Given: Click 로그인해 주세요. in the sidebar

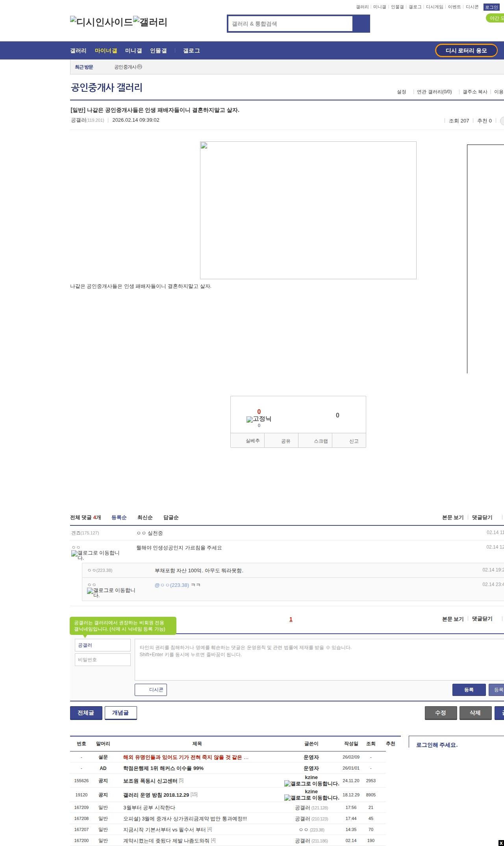Looking at the screenshot, I should [437, 745].
